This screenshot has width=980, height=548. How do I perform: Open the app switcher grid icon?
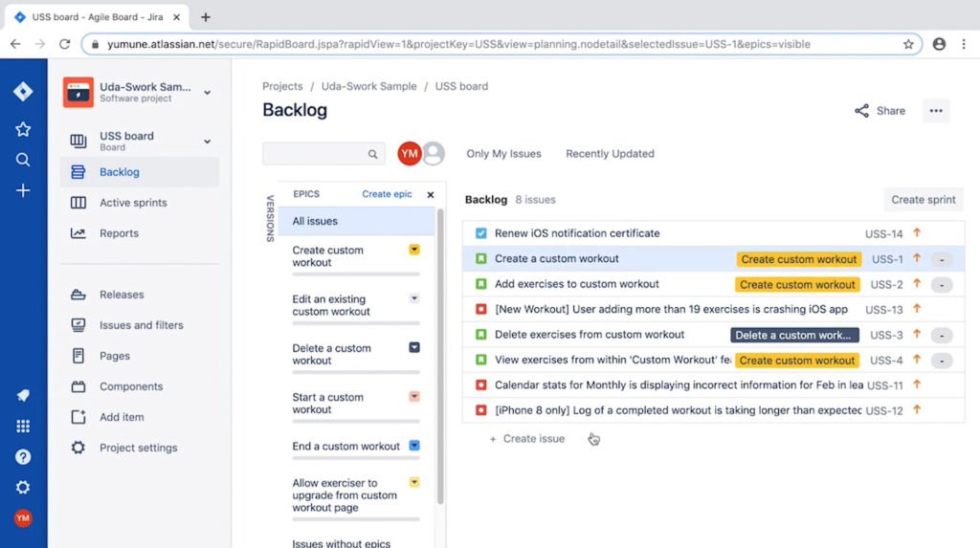[x=23, y=427]
